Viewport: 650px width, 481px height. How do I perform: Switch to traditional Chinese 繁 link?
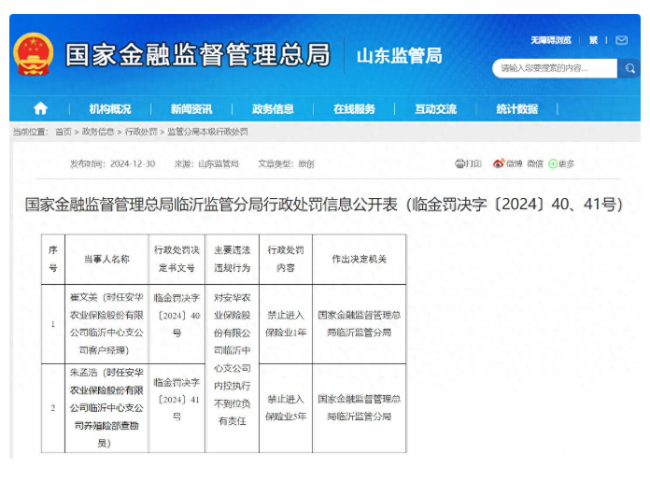click(x=593, y=40)
